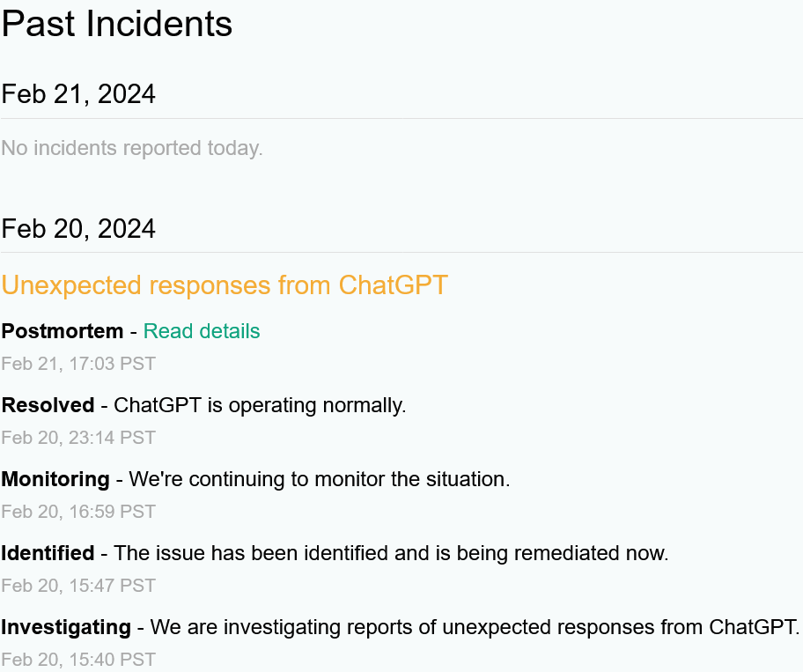Click the 'Feb 20, 15:47 PST' timestamp
The height and width of the screenshot is (672, 803).
pyautogui.click(x=78, y=586)
